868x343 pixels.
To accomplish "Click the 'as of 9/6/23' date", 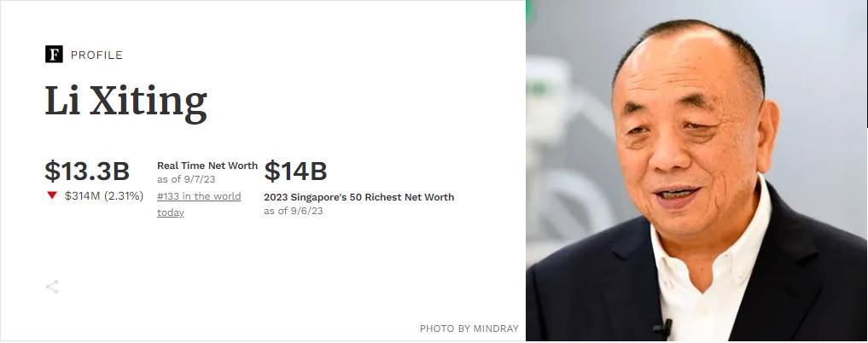I will tap(293, 211).
